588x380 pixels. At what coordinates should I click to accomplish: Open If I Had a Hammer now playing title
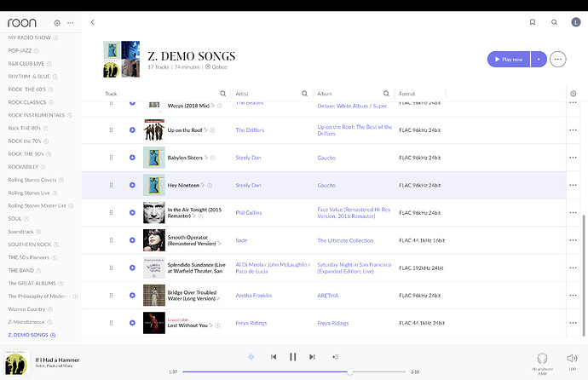[57, 360]
